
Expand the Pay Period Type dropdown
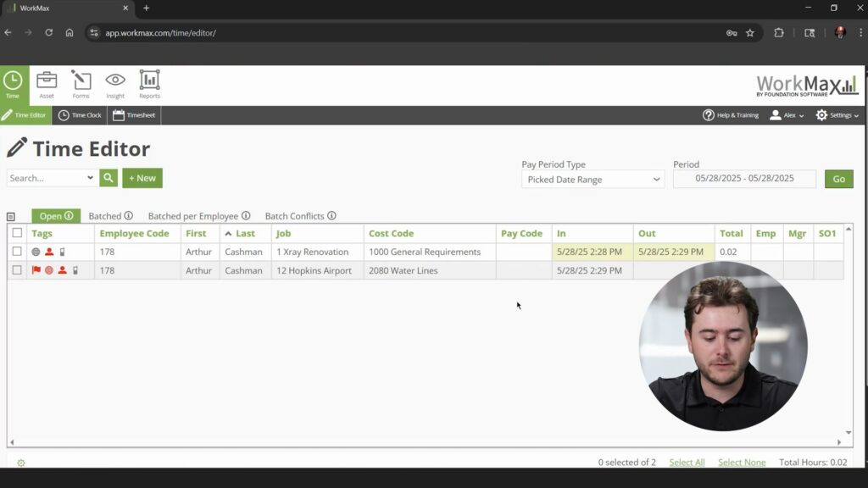pos(593,180)
